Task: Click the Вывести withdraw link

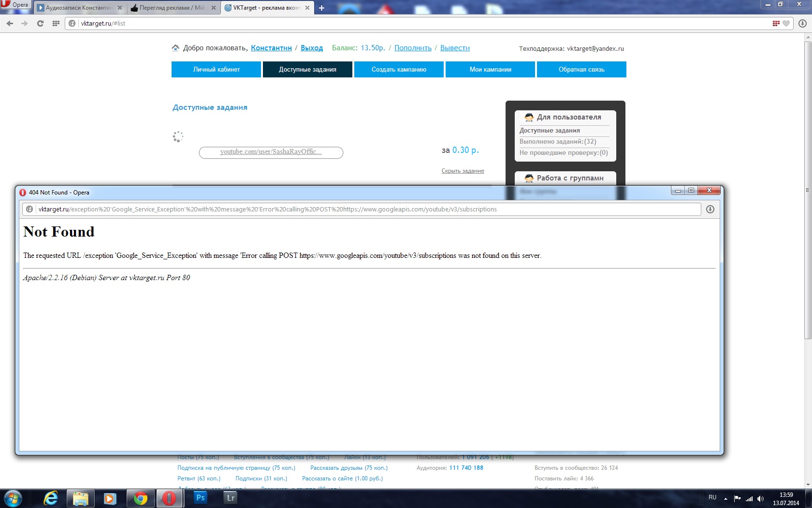Action: point(455,48)
